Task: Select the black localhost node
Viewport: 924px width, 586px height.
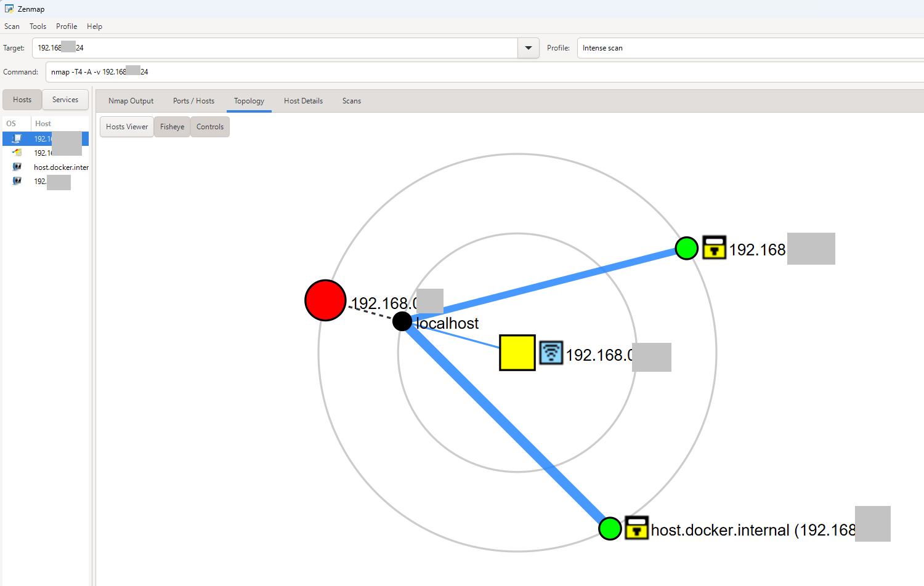Action: (402, 321)
